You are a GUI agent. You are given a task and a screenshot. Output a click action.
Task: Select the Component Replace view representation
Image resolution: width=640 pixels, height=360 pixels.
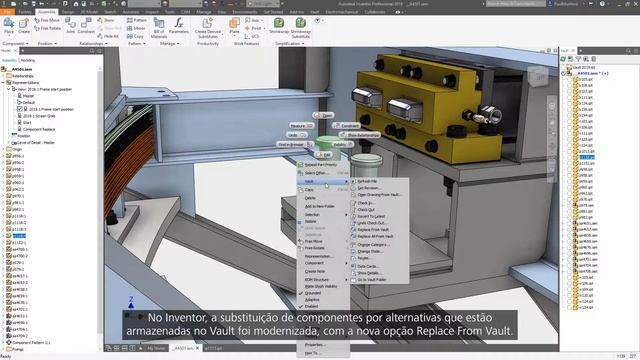click(39, 129)
